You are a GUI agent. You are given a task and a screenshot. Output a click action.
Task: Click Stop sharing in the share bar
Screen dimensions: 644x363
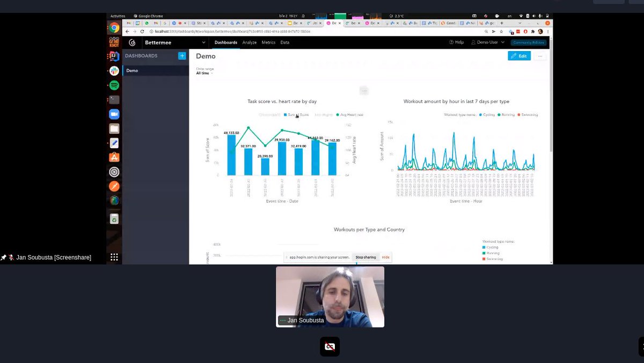coord(365,257)
